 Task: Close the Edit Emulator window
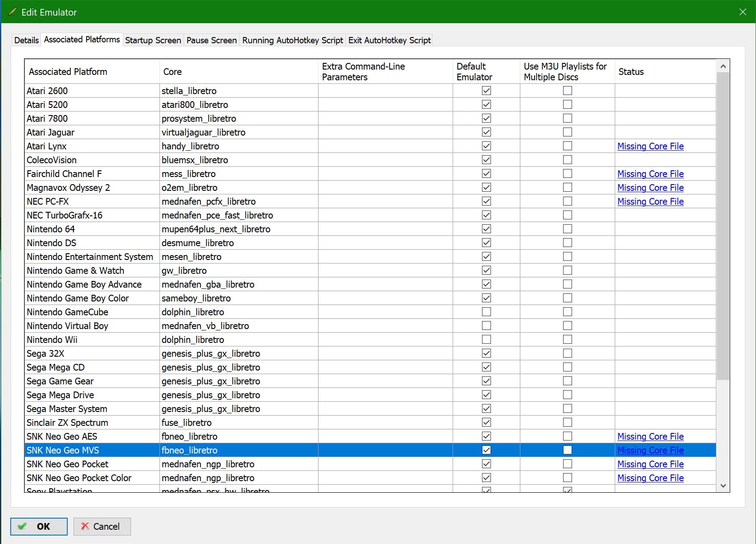(x=743, y=12)
